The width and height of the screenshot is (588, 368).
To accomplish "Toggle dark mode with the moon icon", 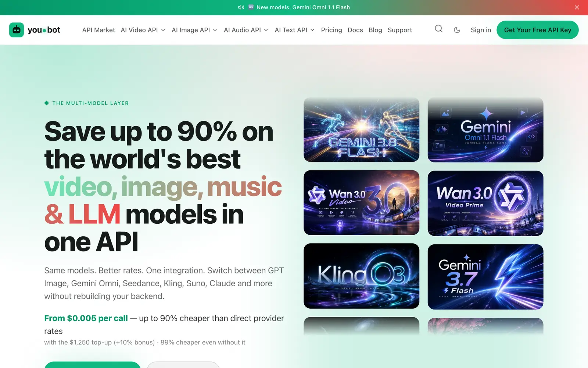I will tap(457, 30).
